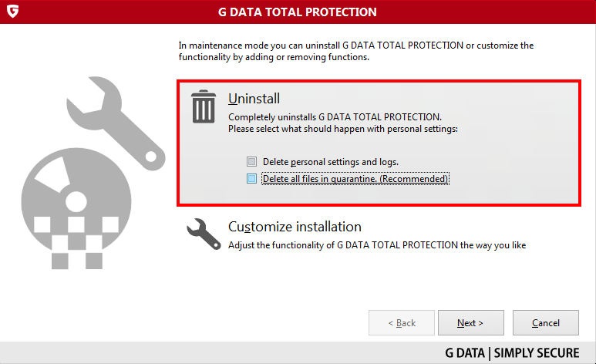Click the G DATA TOTAL PROTECTION title
This screenshot has width=596, height=364.
tap(298, 12)
